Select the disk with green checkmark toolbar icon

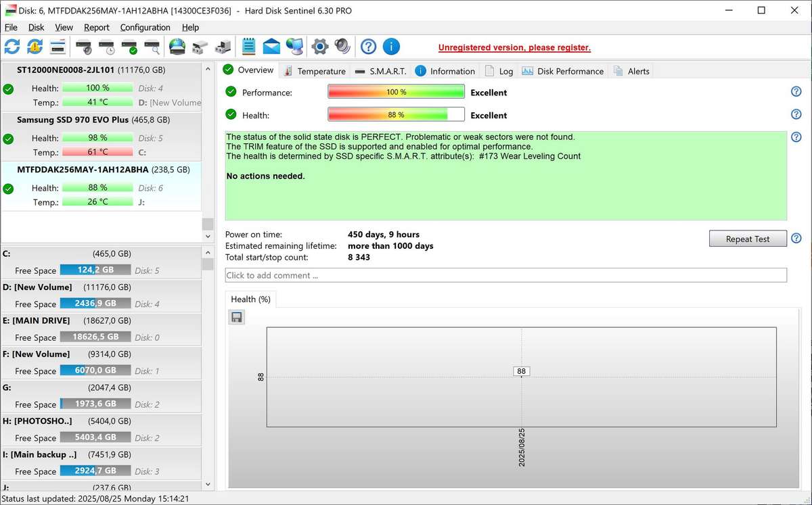(x=129, y=46)
